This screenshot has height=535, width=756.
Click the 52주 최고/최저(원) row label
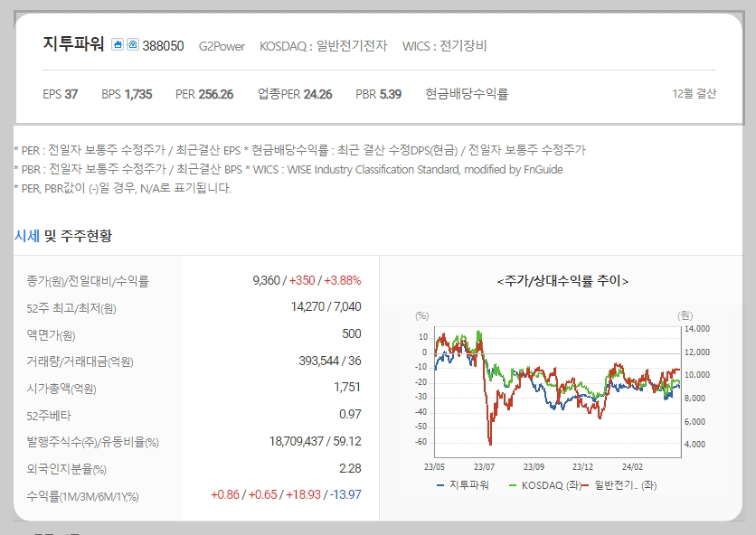pyautogui.click(x=71, y=308)
